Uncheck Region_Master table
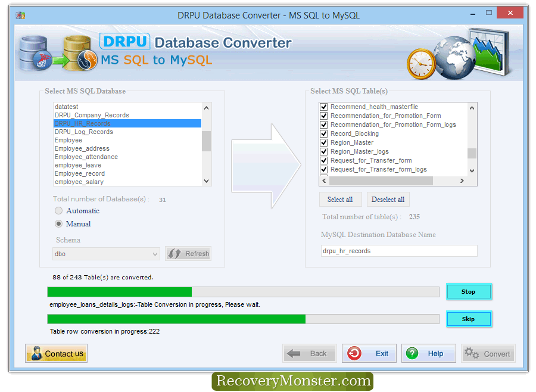Screen dimensions: 536x392 point(324,142)
